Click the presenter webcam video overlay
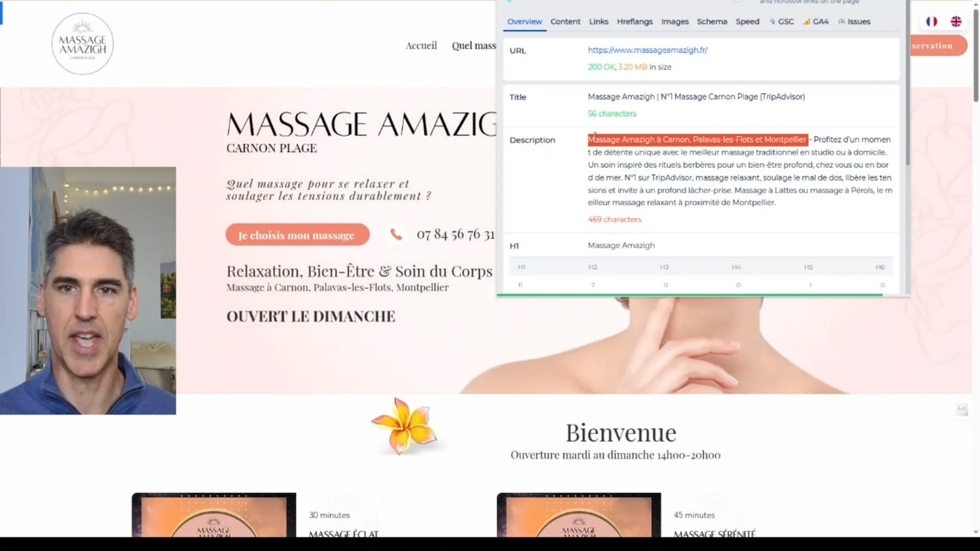 click(x=88, y=291)
